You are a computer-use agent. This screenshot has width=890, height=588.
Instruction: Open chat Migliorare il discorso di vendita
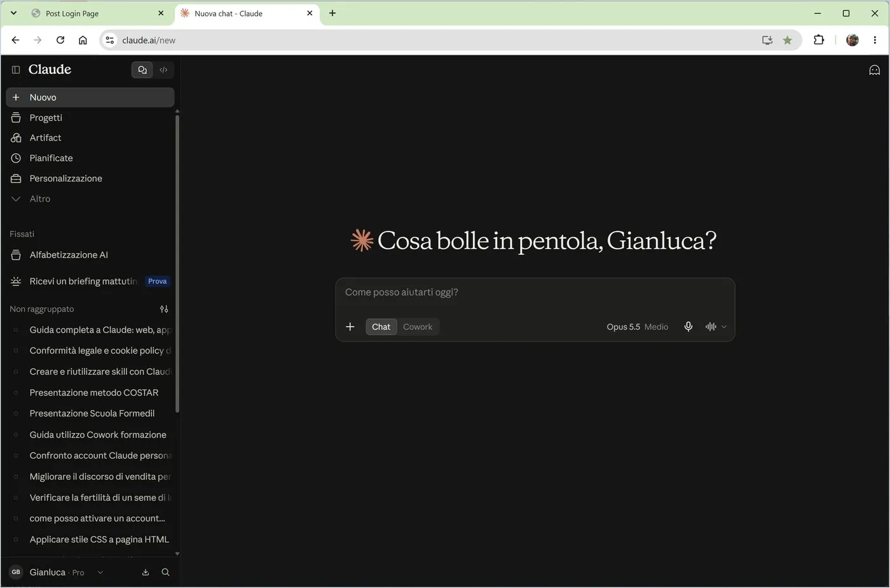click(90, 477)
